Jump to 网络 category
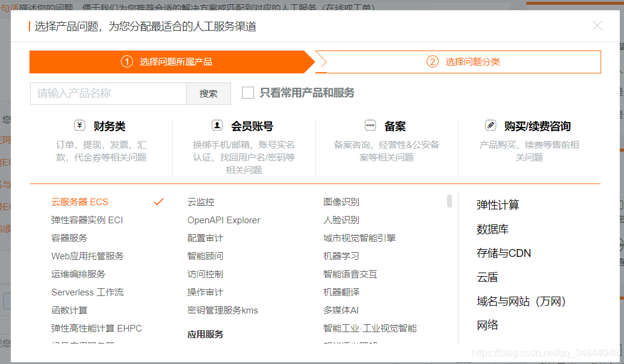Image resolution: width=624 pixels, height=364 pixels. [x=487, y=325]
